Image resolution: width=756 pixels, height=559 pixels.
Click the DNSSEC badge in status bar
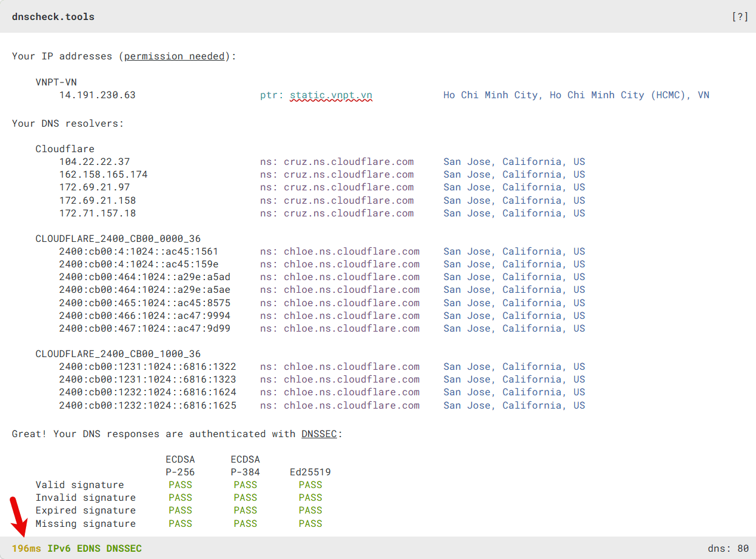coord(124,549)
